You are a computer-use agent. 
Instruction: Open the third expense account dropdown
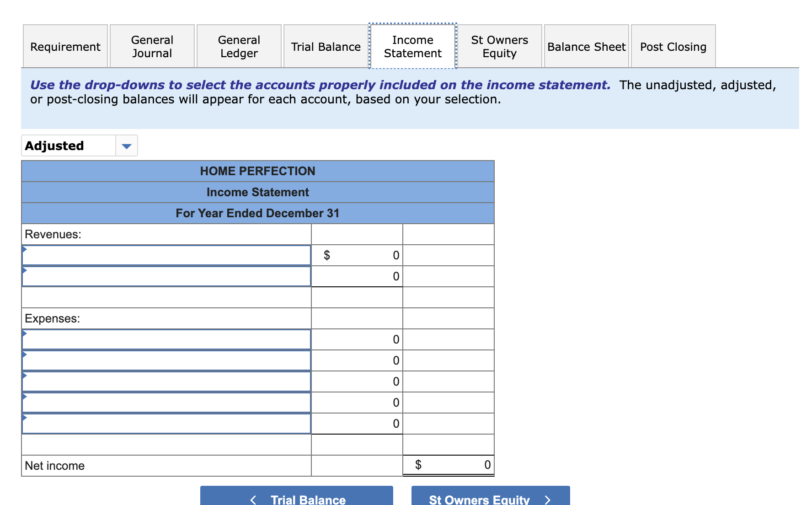point(166,381)
